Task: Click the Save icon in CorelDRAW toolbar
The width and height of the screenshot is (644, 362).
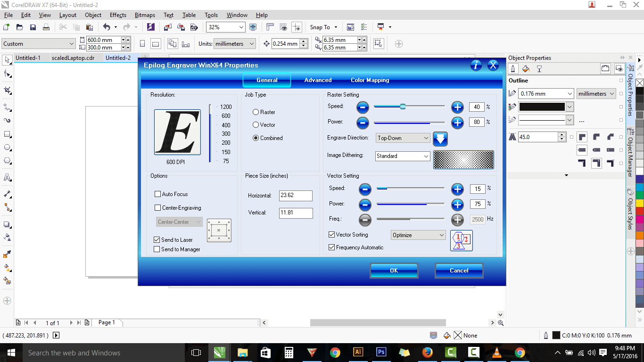Action: point(33,27)
